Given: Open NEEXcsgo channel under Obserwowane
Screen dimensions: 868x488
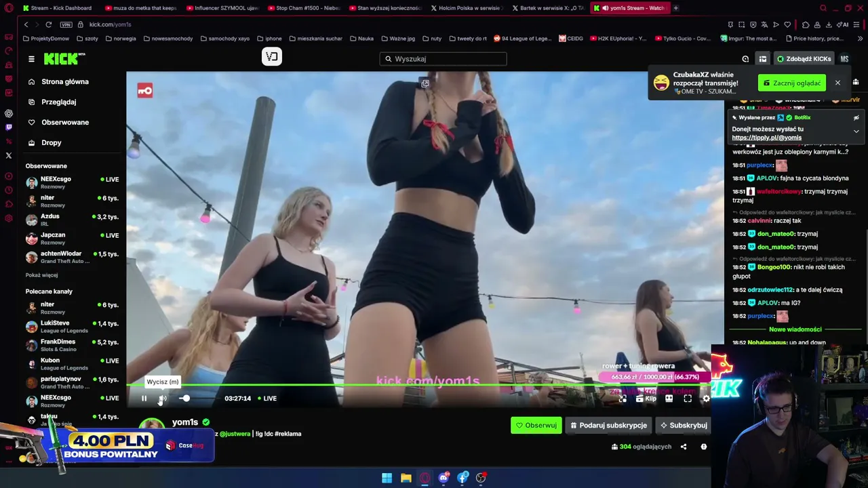Looking at the screenshot, I should [x=72, y=182].
